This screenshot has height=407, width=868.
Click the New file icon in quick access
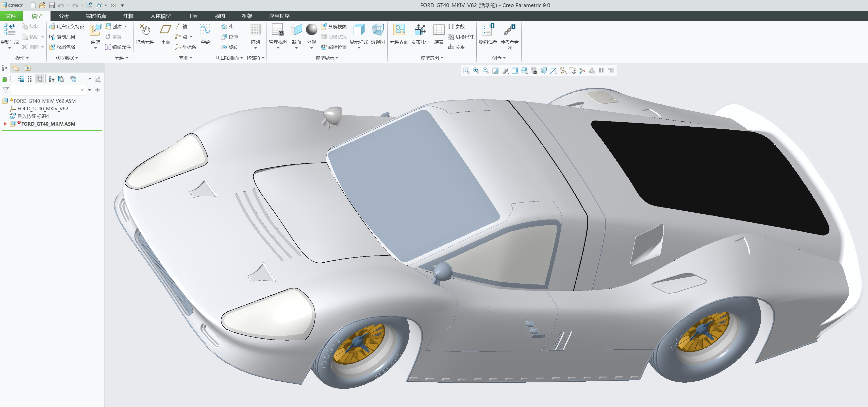(33, 5)
